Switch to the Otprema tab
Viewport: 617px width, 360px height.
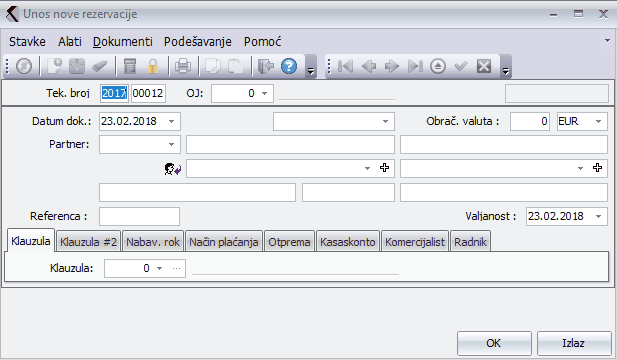point(289,242)
